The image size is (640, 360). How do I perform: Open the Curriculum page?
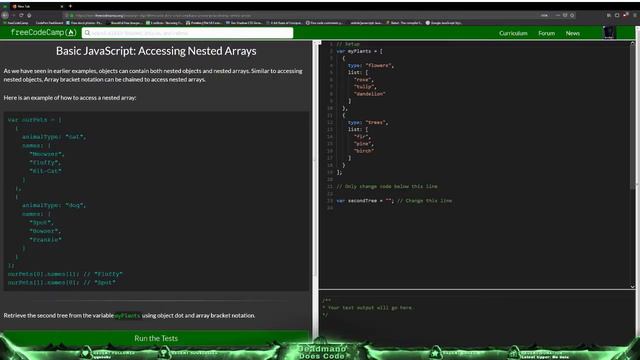(513, 33)
